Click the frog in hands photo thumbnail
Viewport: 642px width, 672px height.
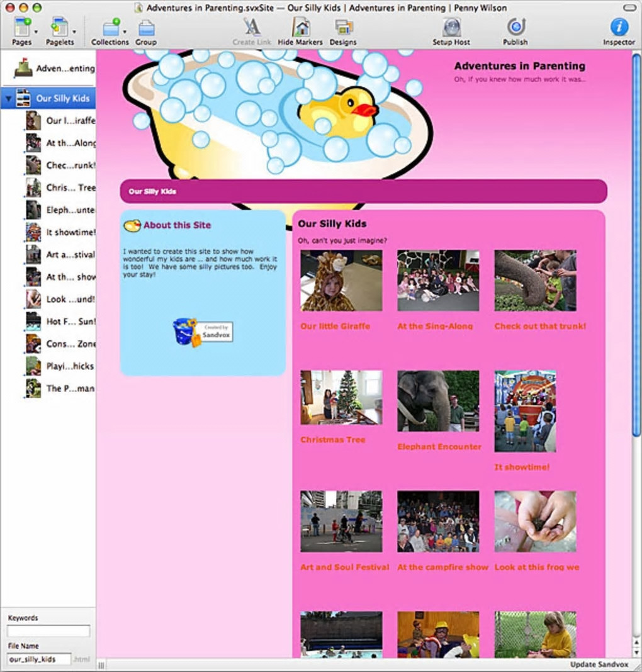[535, 521]
